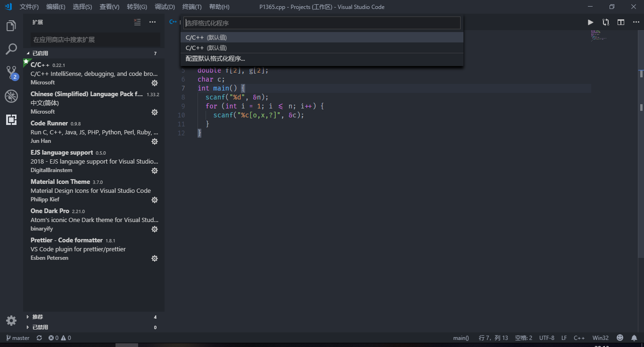Open the Explorer icon in activity bar

[11, 25]
